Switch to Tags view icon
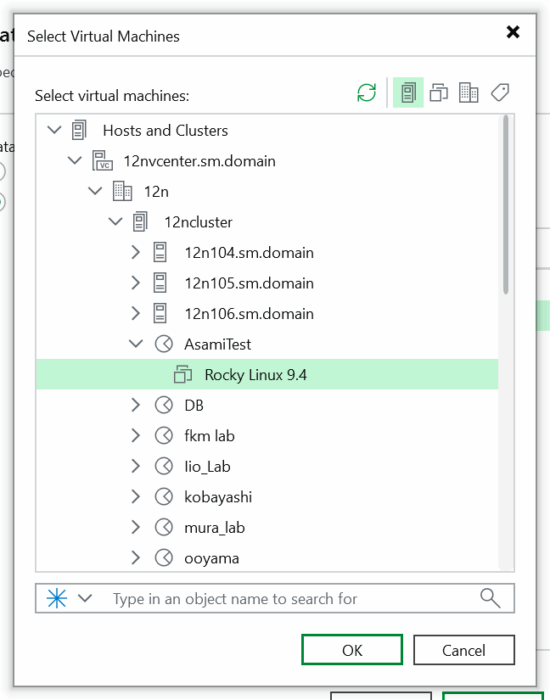The width and height of the screenshot is (550, 700). 500,93
